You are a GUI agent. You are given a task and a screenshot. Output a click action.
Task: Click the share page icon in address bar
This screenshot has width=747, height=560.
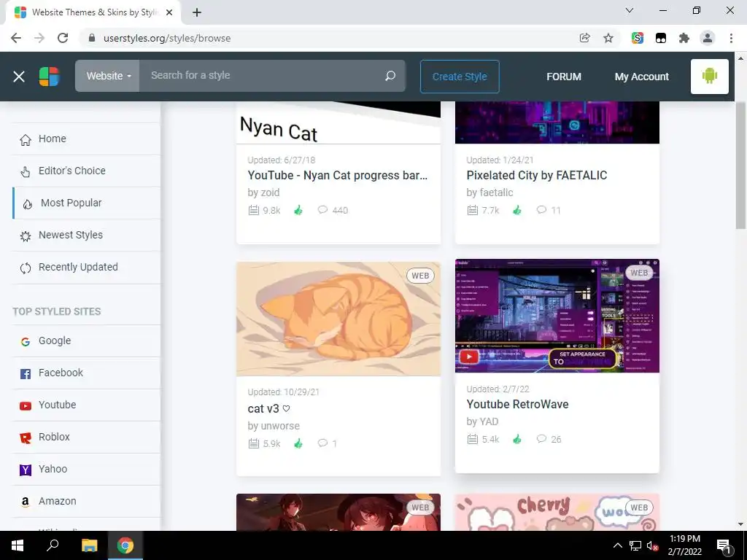[584, 38]
